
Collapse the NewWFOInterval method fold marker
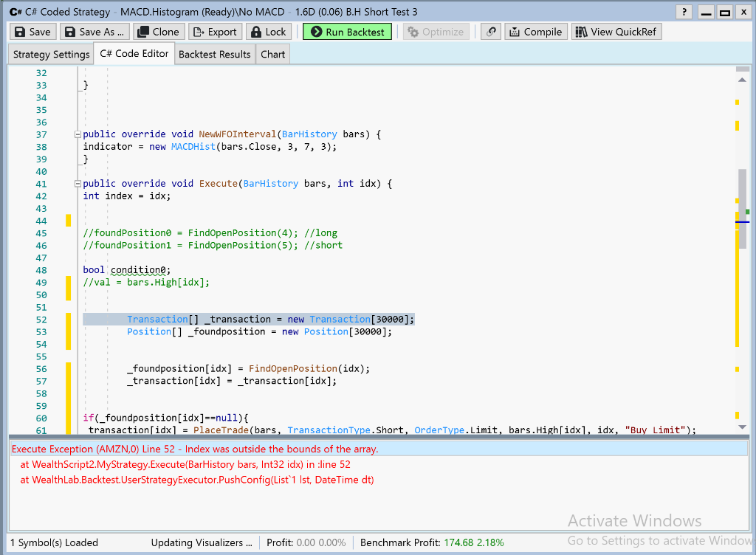pyautogui.click(x=78, y=134)
